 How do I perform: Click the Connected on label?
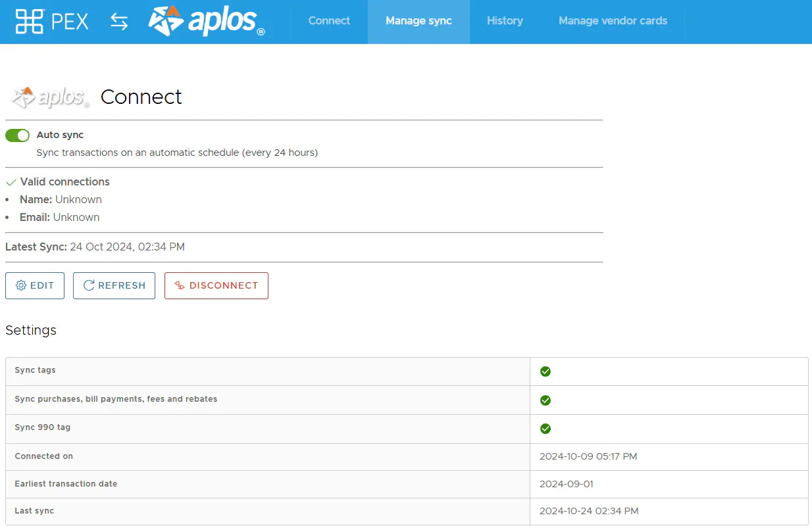44,456
